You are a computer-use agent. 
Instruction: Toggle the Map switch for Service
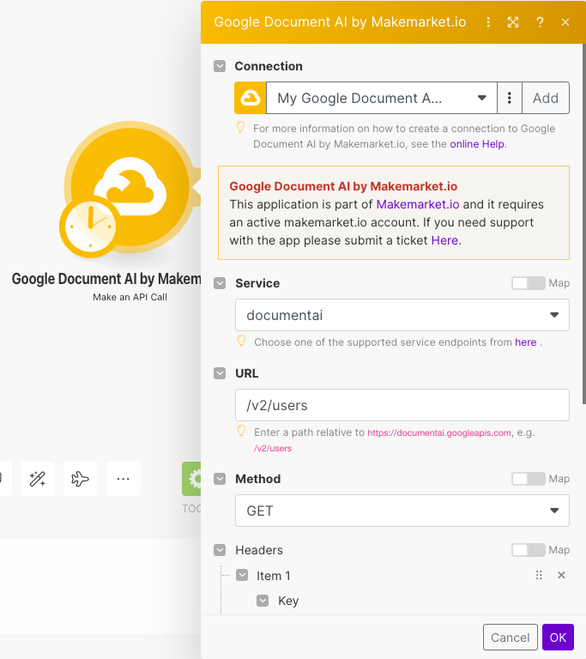point(528,283)
